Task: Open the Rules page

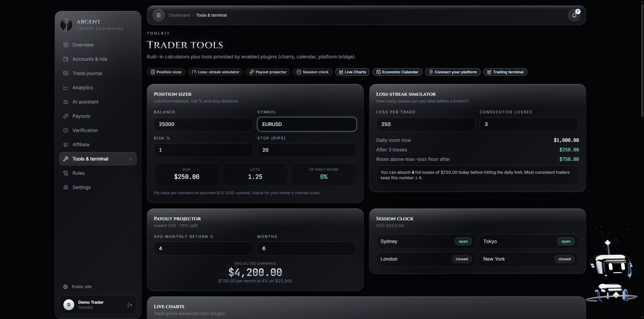Action: pyautogui.click(x=98, y=173)
